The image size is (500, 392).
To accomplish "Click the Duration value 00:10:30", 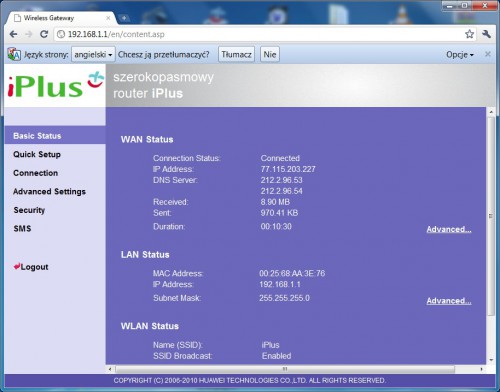I will (276, 227).
